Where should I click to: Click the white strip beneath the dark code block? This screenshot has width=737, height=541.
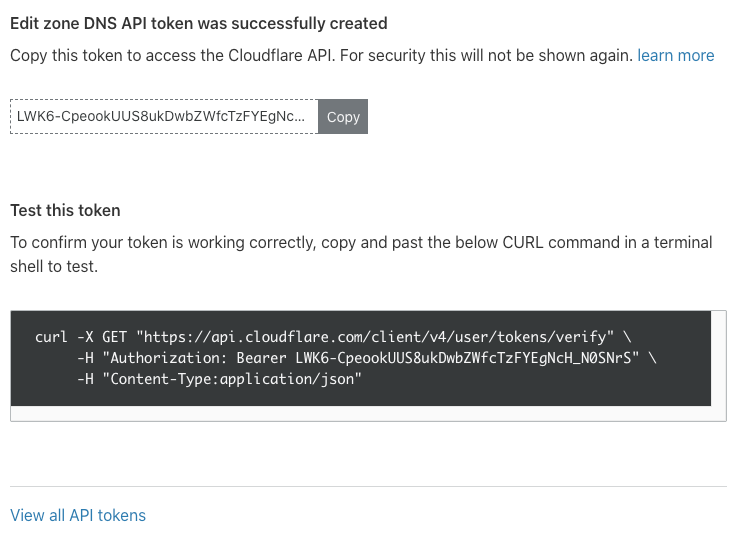368,414
